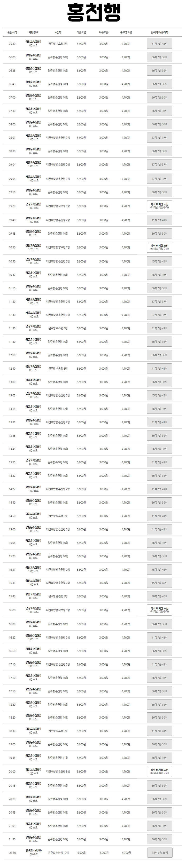Click the 45석 button for 13:03 금남고속
This screenshot has height=868, width=186.
159,396
